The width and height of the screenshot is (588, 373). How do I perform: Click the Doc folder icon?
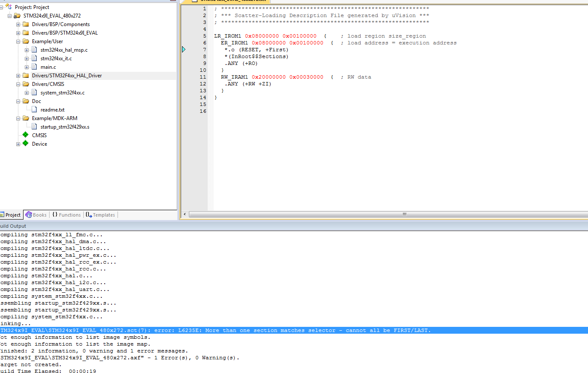[x=26, y=101]
